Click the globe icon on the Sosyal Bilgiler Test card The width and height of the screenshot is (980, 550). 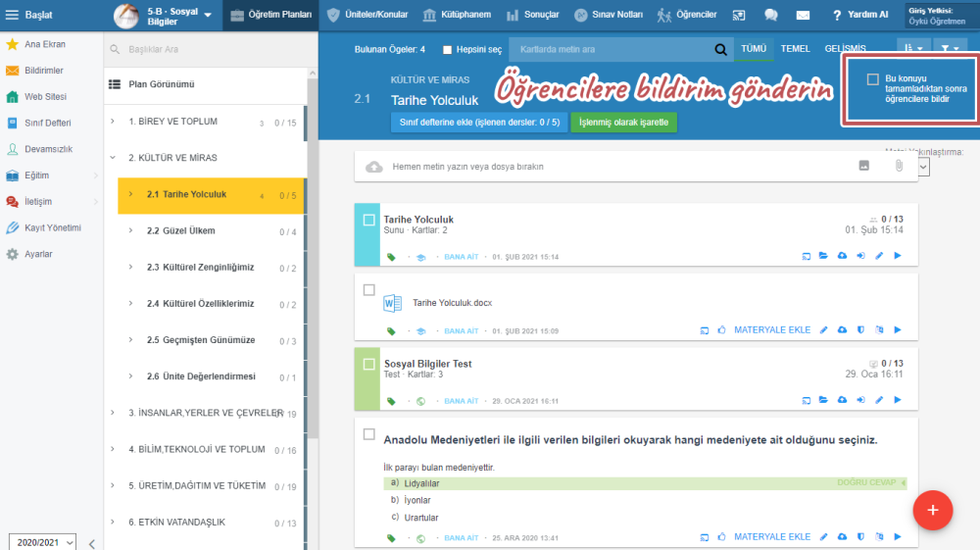pos(420,401)
